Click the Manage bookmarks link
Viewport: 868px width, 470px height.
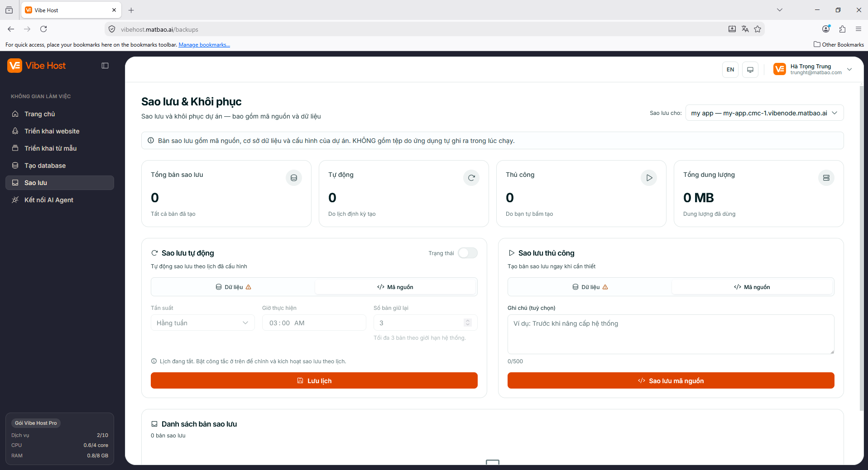coord(204,45)
